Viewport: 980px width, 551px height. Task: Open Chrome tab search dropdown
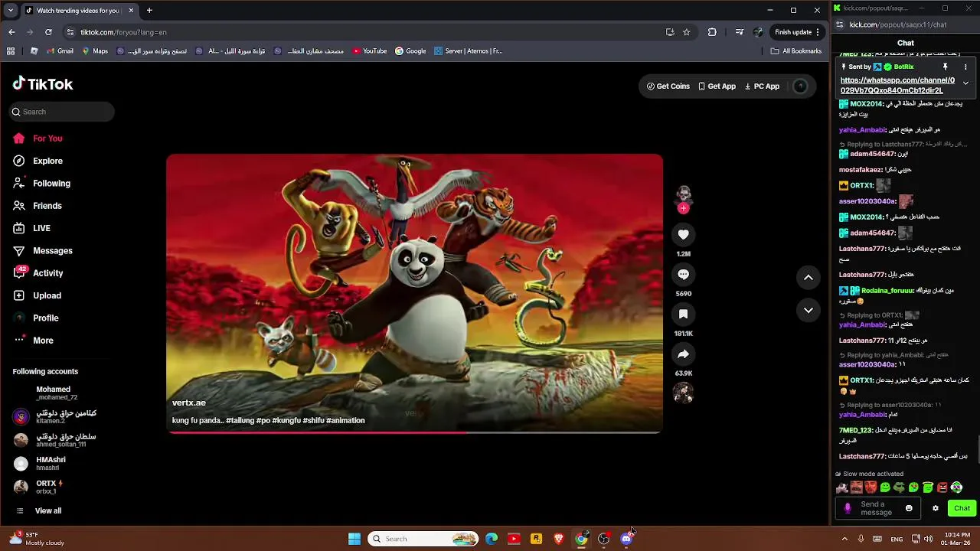(x=10, y=11)
